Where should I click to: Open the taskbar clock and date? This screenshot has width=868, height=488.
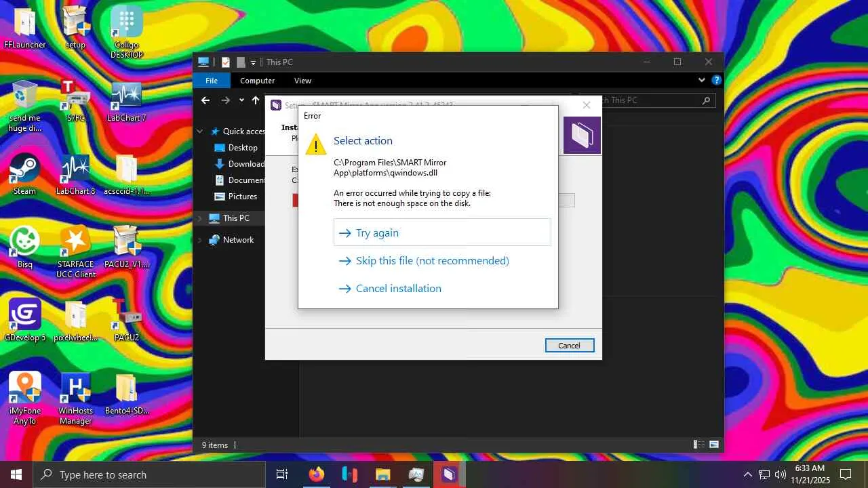click(x=810, y=474)
